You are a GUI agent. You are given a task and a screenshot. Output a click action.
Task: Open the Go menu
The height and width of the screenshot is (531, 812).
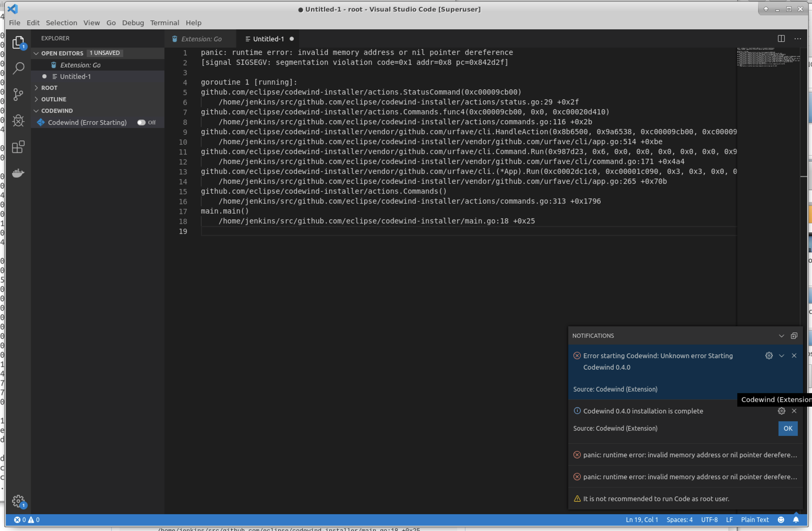tap(111, 22)
